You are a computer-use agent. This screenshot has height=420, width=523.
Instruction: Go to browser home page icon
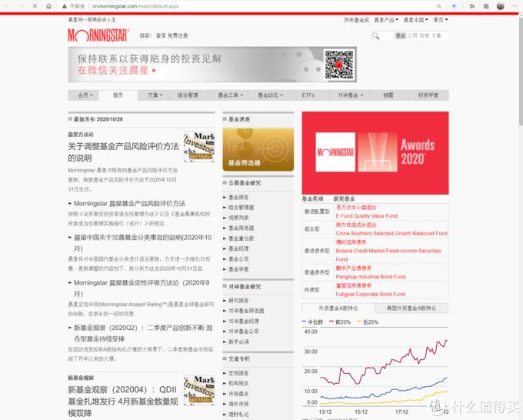click(x=48, y=6)
